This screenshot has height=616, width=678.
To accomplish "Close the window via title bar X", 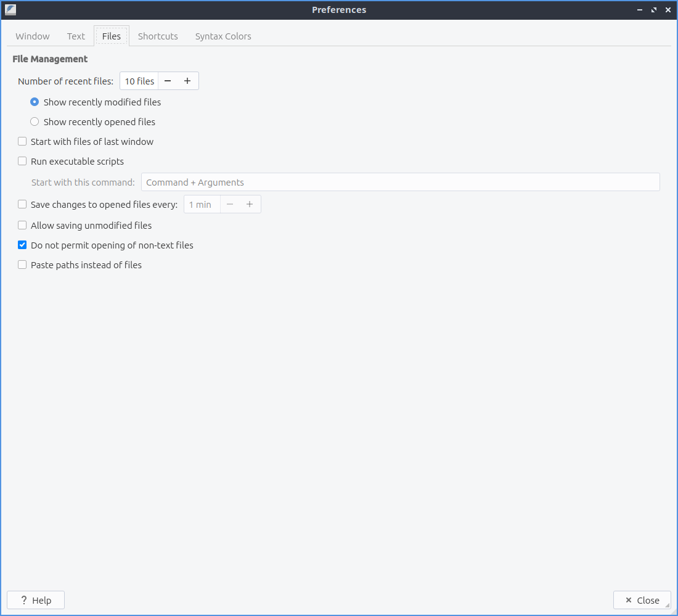I will 668,10.
